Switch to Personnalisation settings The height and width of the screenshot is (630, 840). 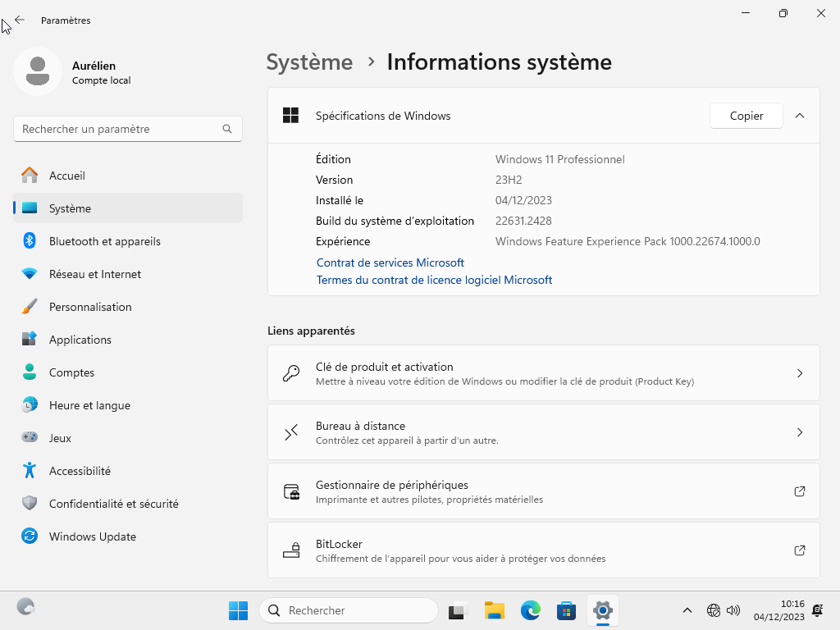(x=128, y=307)
